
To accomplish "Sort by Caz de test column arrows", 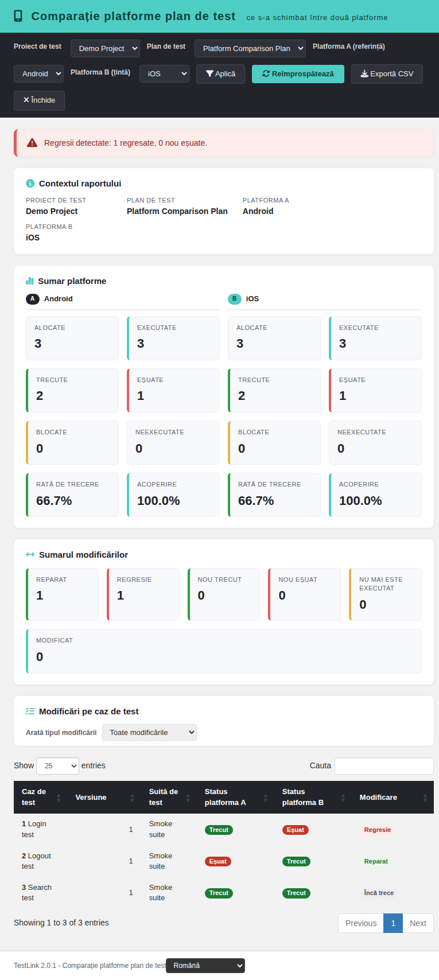I will click(59, 798).
